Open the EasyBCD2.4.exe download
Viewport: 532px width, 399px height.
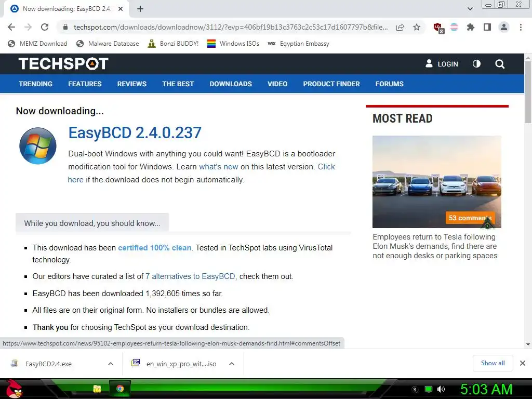[x=48, y=364]
